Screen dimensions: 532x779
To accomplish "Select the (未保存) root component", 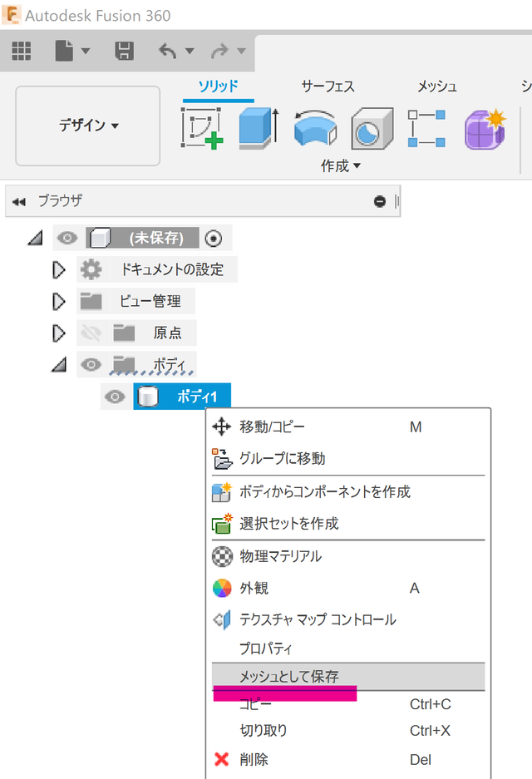I will [x=143, y=238].
